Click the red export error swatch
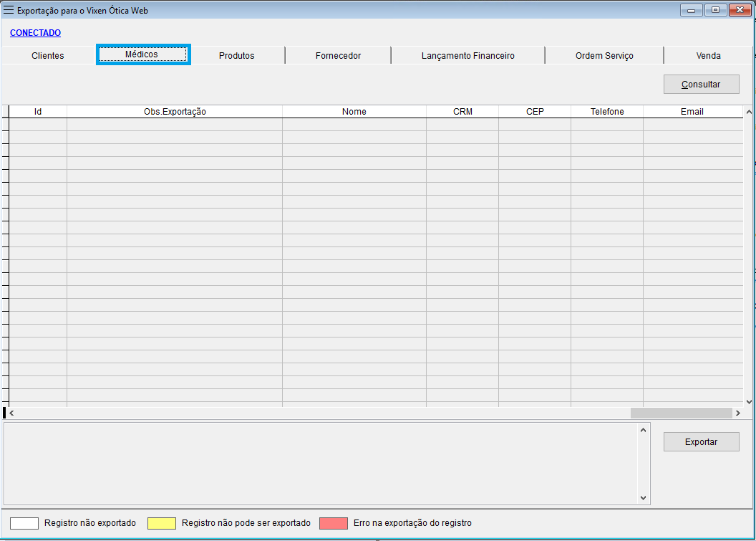Image resolution: width=756 pixels, height=541 pixels. point(334,523)
